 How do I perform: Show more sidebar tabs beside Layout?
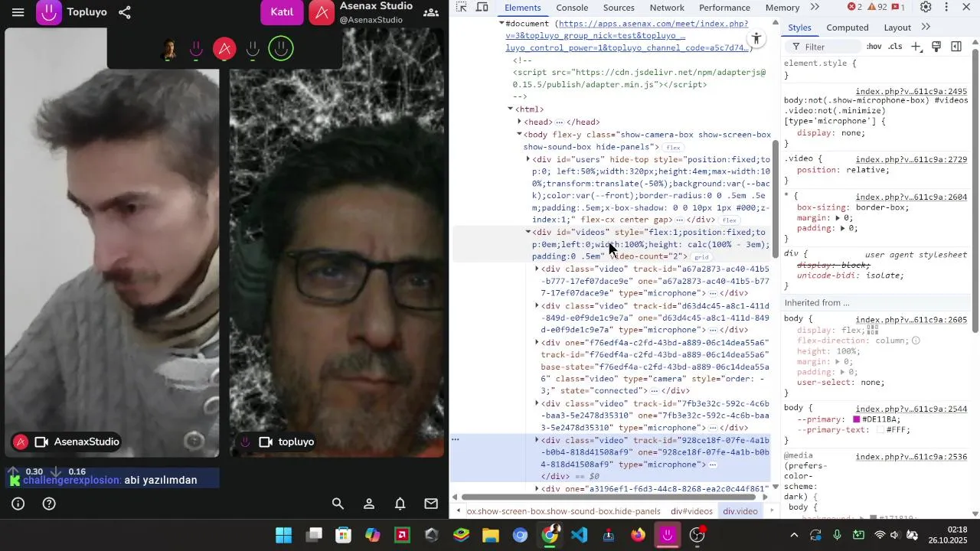(x=926, y=27)
